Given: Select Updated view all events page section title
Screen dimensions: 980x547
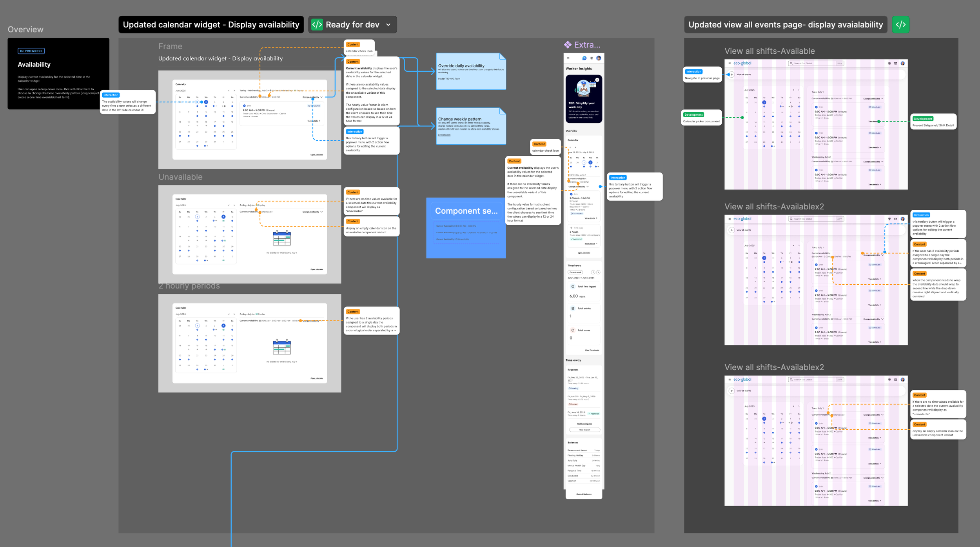Looking at the screenshot, I should click(785, 25).
